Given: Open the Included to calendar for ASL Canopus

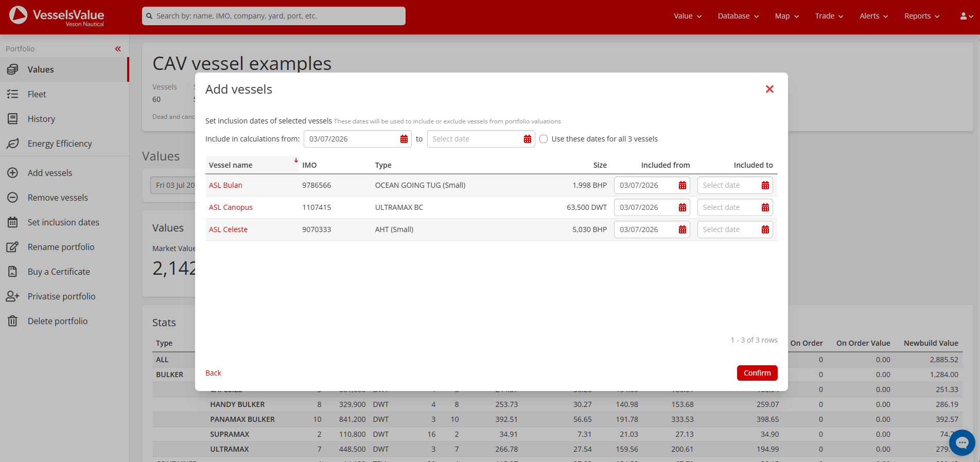Looking at the screenshot, I should [765, 207].
